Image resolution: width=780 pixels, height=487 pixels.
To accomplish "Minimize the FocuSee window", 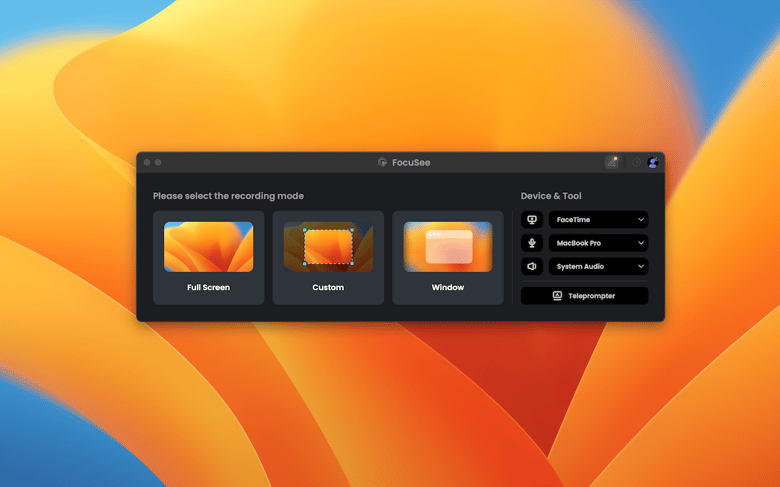I will [158, 162].
